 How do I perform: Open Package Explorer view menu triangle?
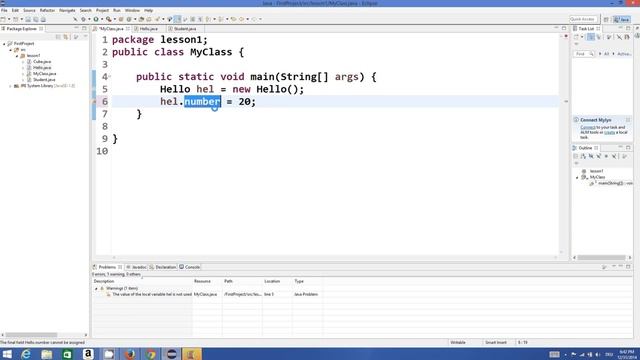click(85, 37)
